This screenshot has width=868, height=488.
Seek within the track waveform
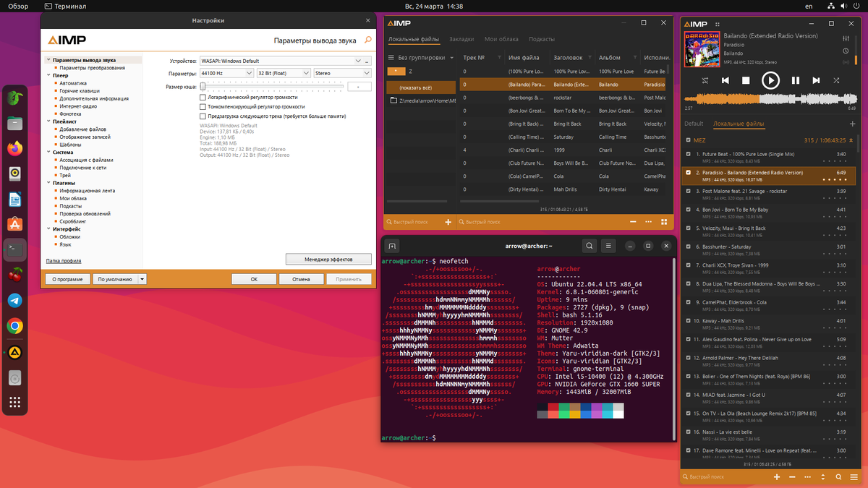point(770,99)
